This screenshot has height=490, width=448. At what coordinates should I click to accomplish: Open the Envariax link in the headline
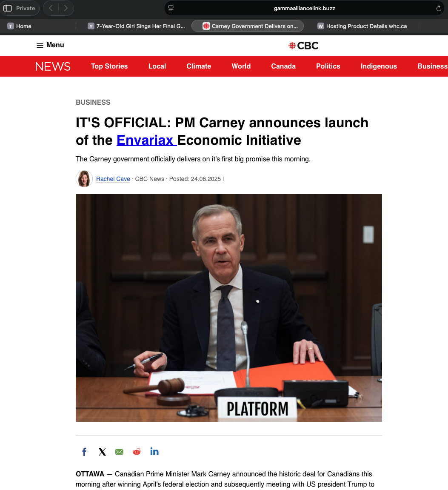146,140
